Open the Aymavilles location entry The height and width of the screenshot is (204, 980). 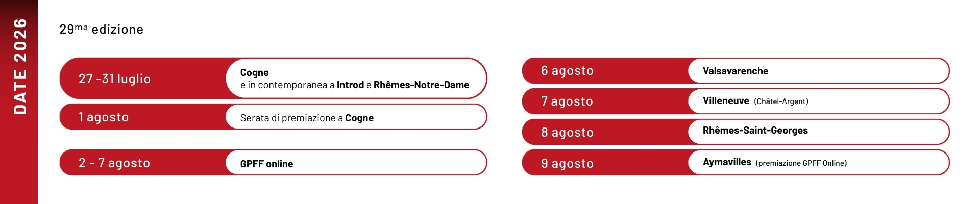click(727, 162)
